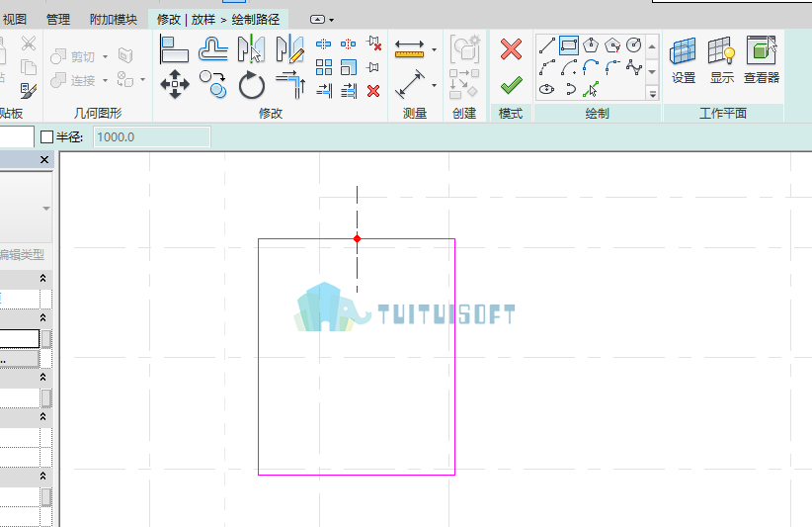Select the Circumscribed Polygon draw tool
This screenshot has width=812, height=527.
pyautogui.click(x=612, y=45)
